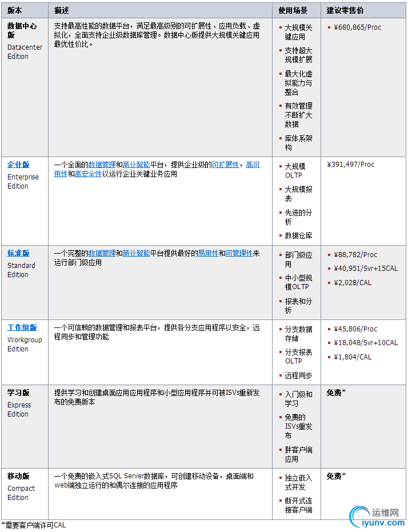Click 可扩展性 link in Enterprise row
Image resolution: width=408 pixels, height=532 pixels.
(x=225, y=165)
